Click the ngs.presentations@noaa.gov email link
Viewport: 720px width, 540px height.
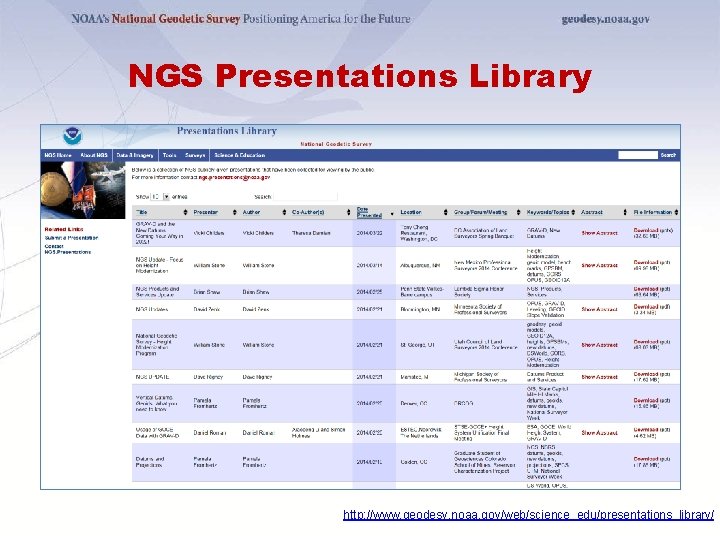(x=234, y=177)
